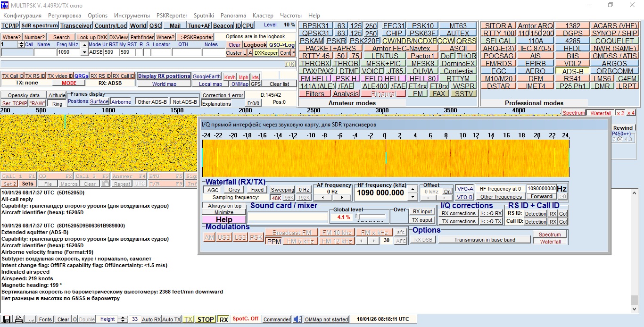Open the Sputniki menu
The width and height of the screenshot is (644, 327).
(203, 15)
